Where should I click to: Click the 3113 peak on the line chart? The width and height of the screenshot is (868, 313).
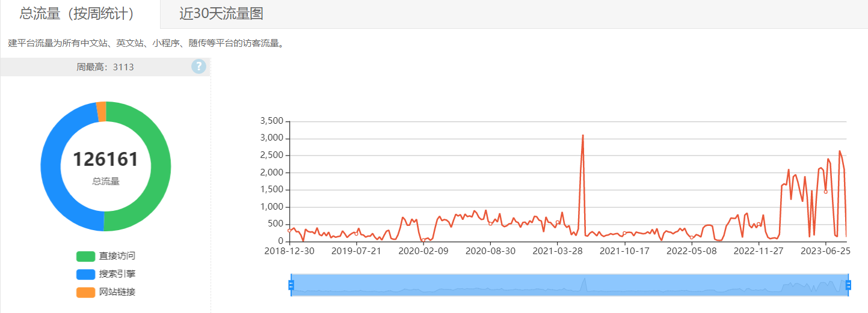pos(583,135)
